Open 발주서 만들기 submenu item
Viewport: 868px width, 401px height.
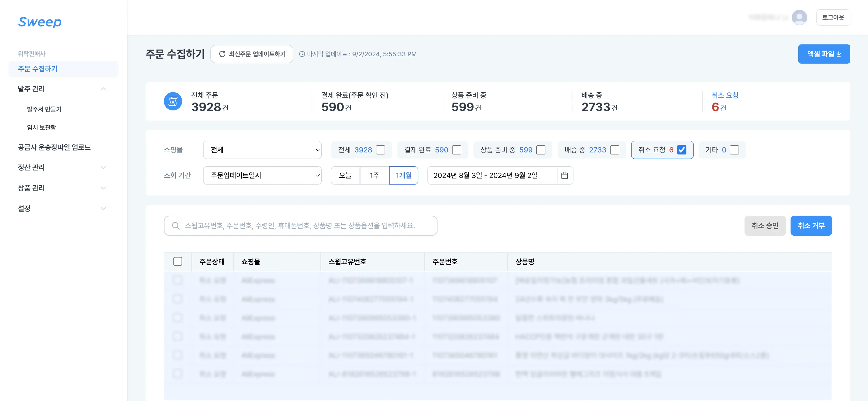tap(44, 109)
